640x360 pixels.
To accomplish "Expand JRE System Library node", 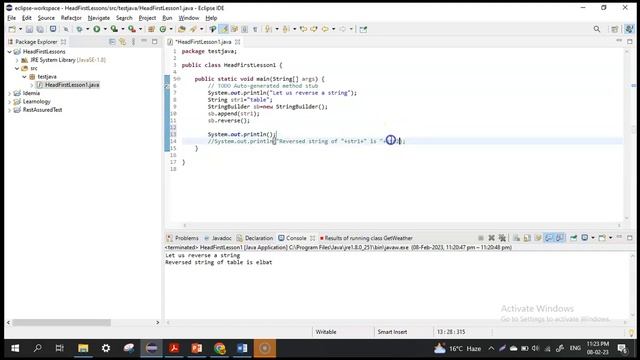I will pos(17,60).
